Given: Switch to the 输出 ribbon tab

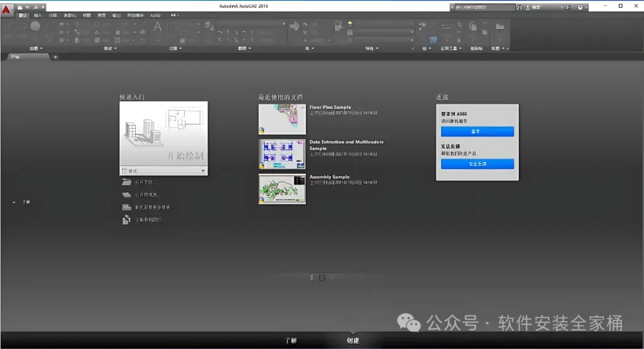Looking at the screenshot, I should (x=117, y=15).
